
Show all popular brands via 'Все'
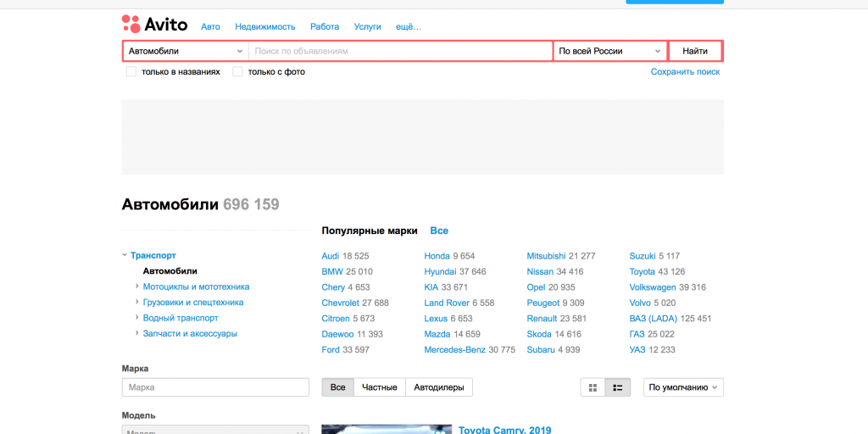click(439, 231)
